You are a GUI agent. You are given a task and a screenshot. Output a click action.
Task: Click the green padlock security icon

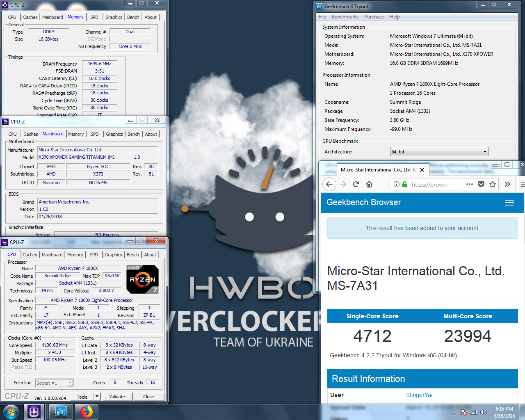coord(405,184)
